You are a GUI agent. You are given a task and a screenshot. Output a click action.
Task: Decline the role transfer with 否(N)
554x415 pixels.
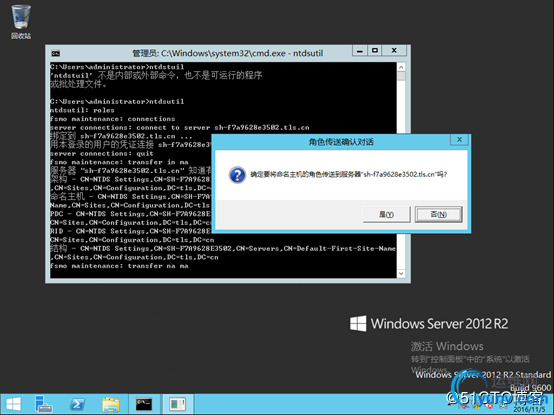tap(438, 214)
